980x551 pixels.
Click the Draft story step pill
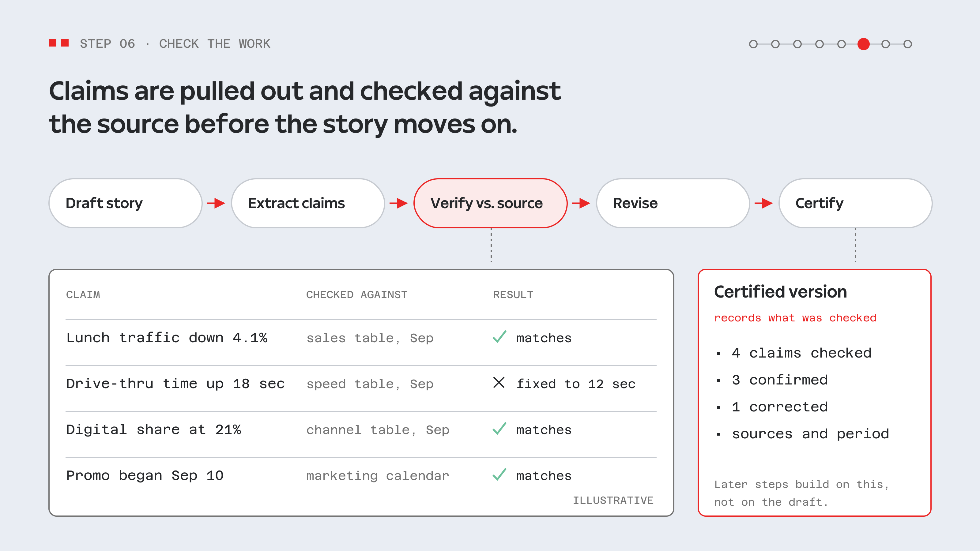(125, 203)
